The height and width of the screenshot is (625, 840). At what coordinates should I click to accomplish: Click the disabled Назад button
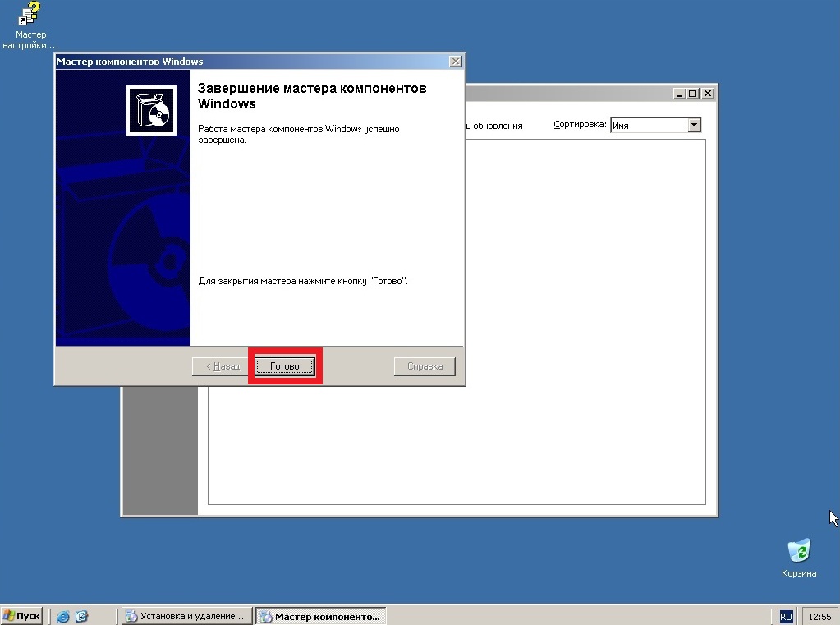point(223,366)
